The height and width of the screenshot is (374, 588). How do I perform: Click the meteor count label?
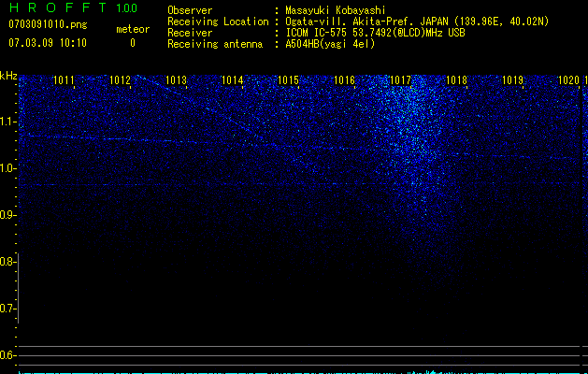(133, 29)
